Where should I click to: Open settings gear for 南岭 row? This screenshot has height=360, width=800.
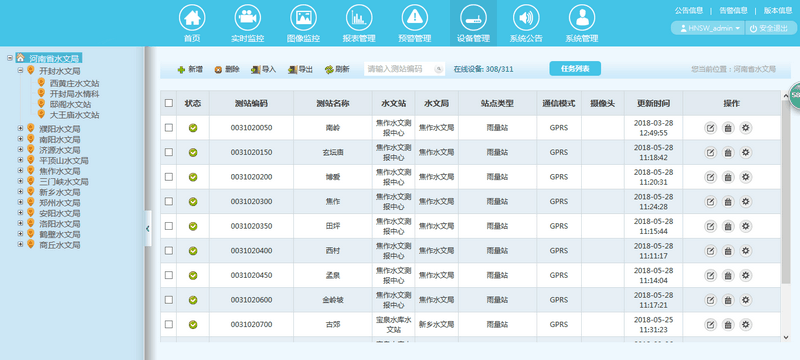746,128
